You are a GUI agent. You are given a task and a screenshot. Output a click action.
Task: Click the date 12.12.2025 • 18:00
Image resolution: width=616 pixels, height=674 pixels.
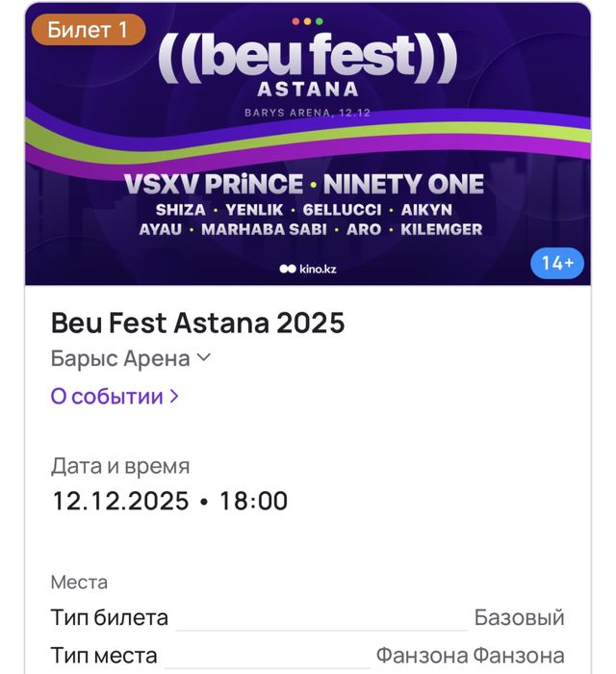coord(169,501)
